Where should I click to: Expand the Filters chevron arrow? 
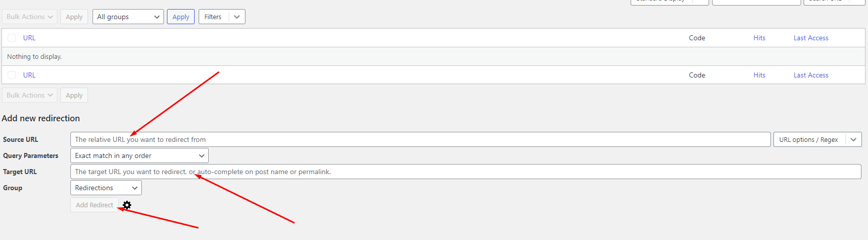tap(237, 17)
